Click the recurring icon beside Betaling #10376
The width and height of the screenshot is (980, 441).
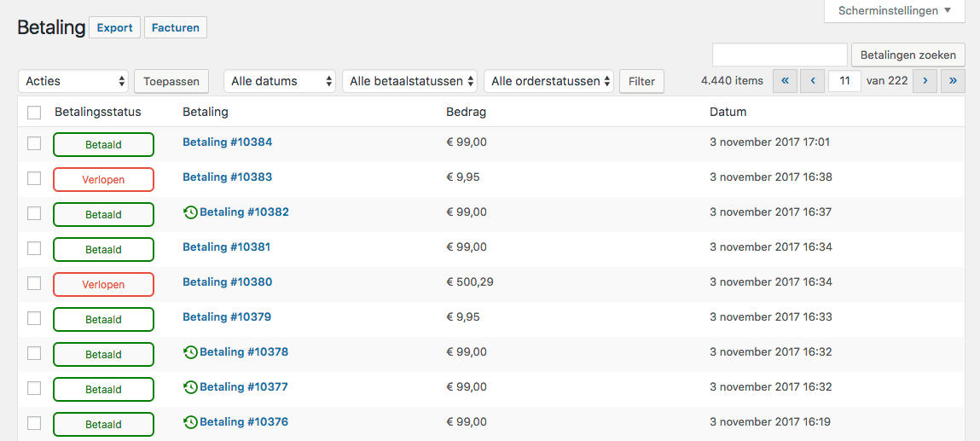pos(190,422)
